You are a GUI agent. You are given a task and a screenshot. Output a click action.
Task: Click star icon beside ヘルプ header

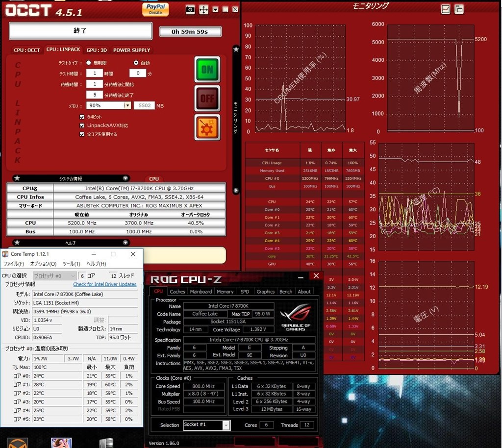17,243
